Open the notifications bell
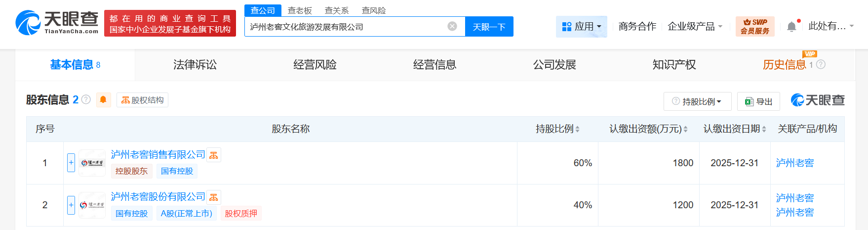This screenshot has width=868, height=230. click(791, 27)
